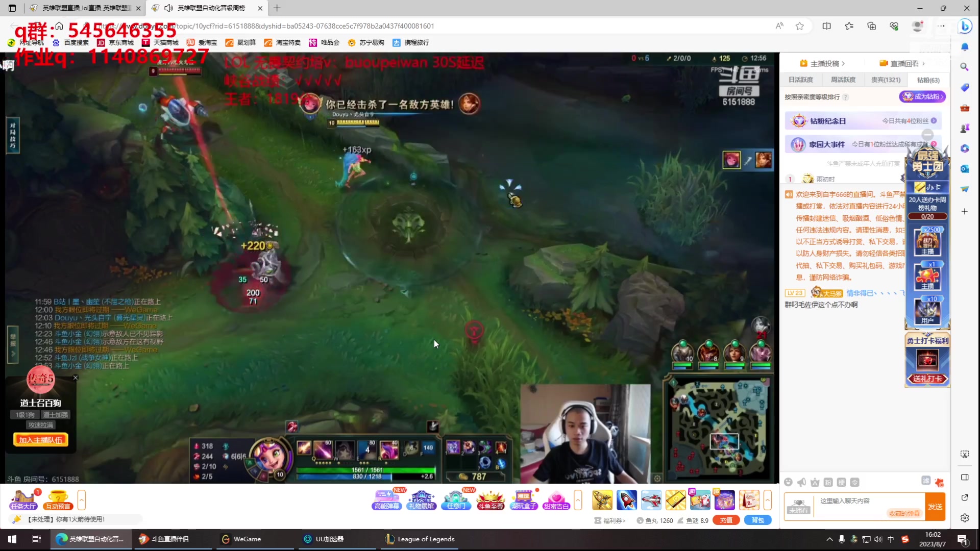
Task: Click the megaphone icon above chat input
Action: (x=802, y=482)
